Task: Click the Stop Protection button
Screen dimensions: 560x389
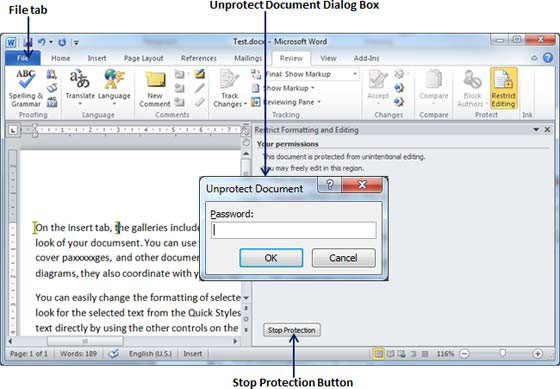Action: point(292,330)
